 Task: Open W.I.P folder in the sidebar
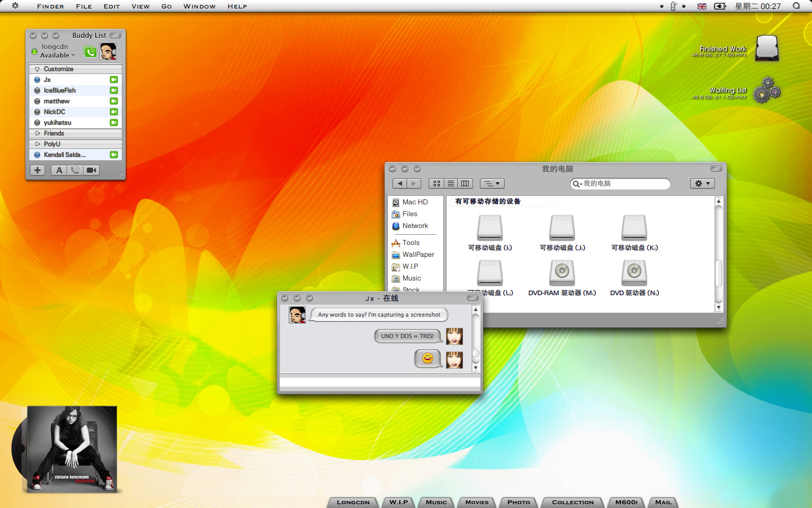[405, 266]
